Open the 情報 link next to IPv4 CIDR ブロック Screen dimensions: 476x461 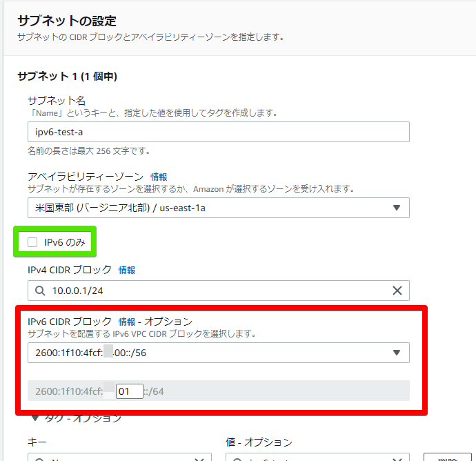[x=127, y=270]
